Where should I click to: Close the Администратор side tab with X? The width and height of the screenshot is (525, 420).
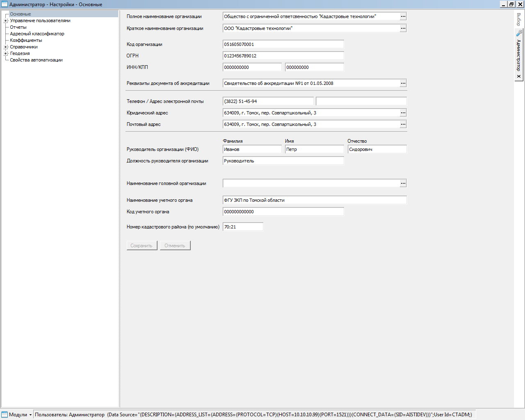coord(519,76)
